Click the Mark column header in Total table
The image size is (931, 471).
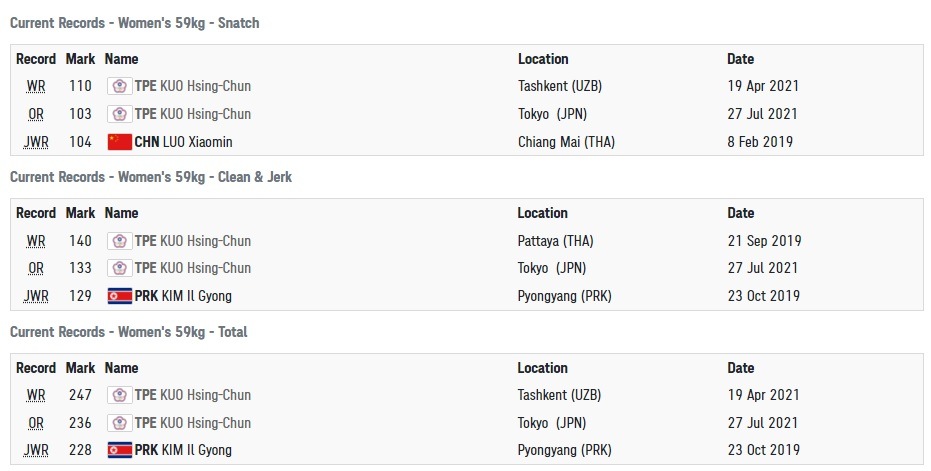(80, 367)
